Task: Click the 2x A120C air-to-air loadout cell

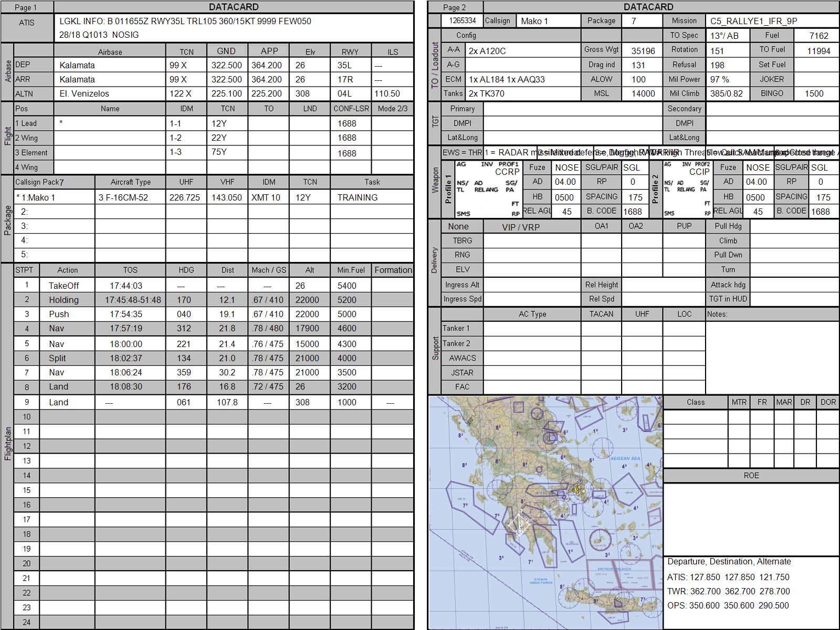Action: coord(522,51)
